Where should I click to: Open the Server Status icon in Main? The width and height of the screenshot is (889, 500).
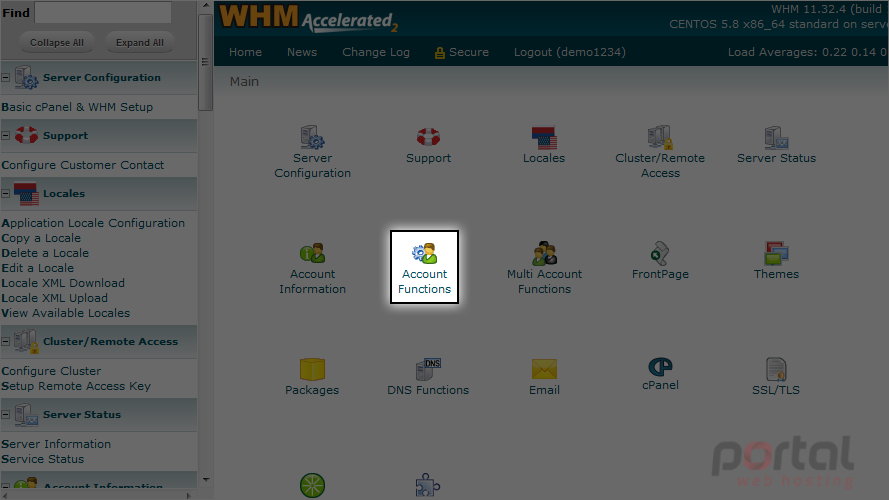coord(776,138)
